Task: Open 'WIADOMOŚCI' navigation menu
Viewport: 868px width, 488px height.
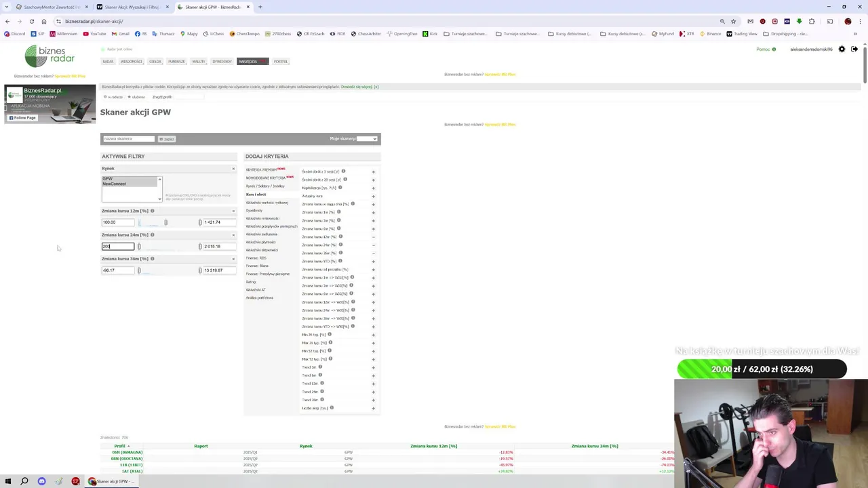Action: pyautogui.click(x=131, y=62)
